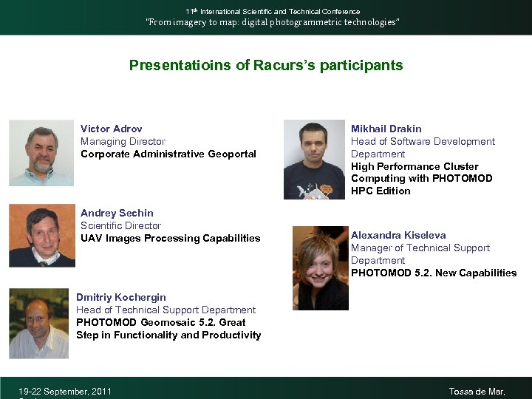Viewport: 532px width, 399px height.
Task: Click 'Step in Functionality and Productivity' line
Action: pyautogui.click(x=168, y=335)
